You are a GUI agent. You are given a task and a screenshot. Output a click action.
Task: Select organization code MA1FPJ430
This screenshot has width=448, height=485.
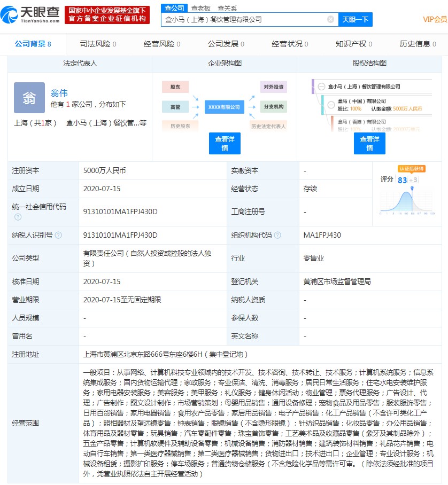pyautogui.click(x=322, y=236)
